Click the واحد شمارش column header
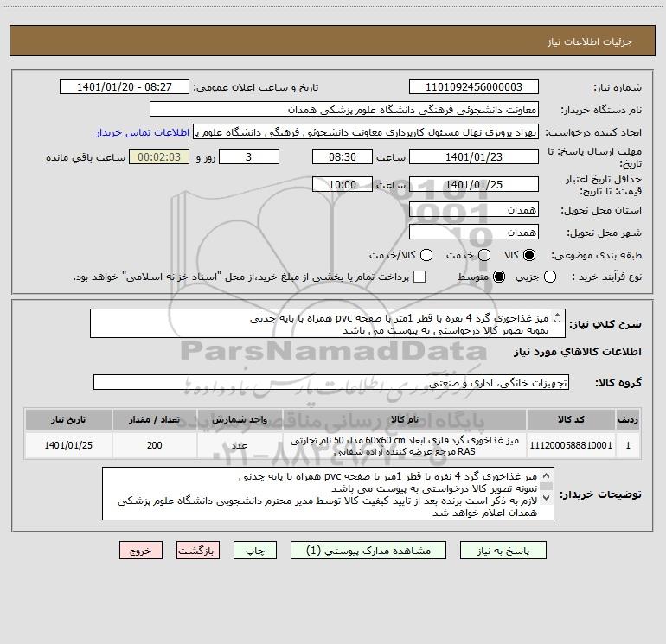Screen dimensions: 666x644 (x=240, y=419)
